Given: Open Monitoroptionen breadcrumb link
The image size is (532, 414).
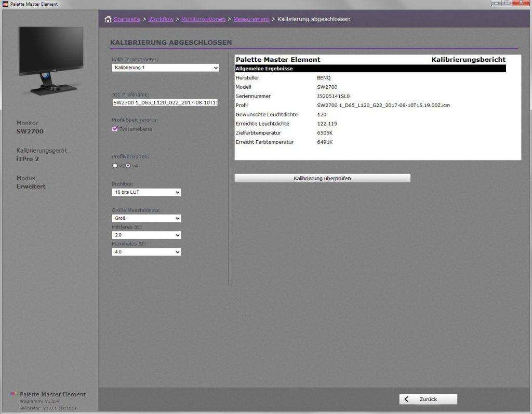Looking at the screenshot, I should click(x=203, y=19).
